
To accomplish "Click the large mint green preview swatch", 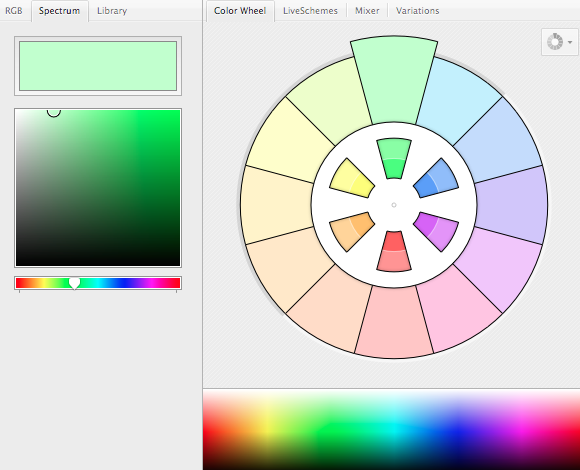I will tap(98, 66).
